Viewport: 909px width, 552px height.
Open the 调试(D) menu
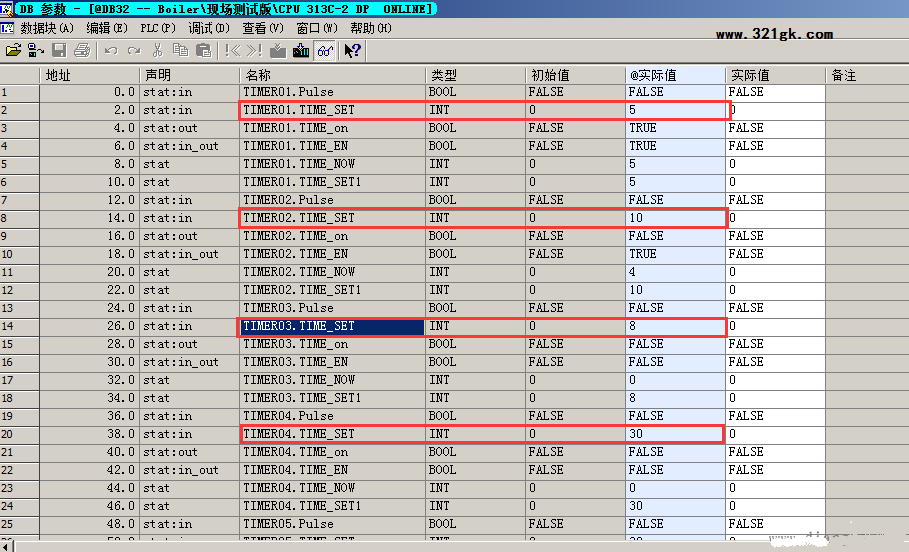coord(209,28)
